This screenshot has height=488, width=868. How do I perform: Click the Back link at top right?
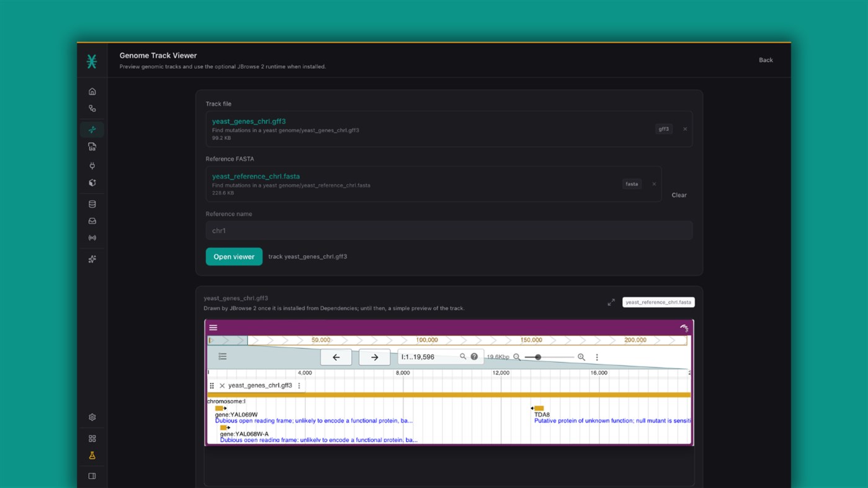[x=766, y=60]
